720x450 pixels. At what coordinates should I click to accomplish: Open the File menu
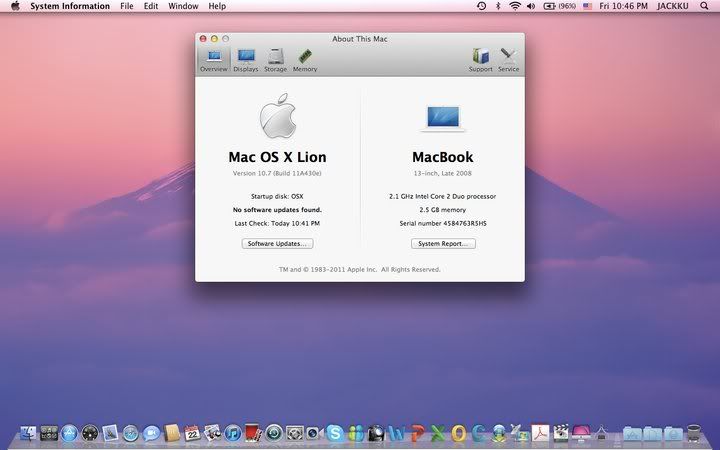(127, 6)
